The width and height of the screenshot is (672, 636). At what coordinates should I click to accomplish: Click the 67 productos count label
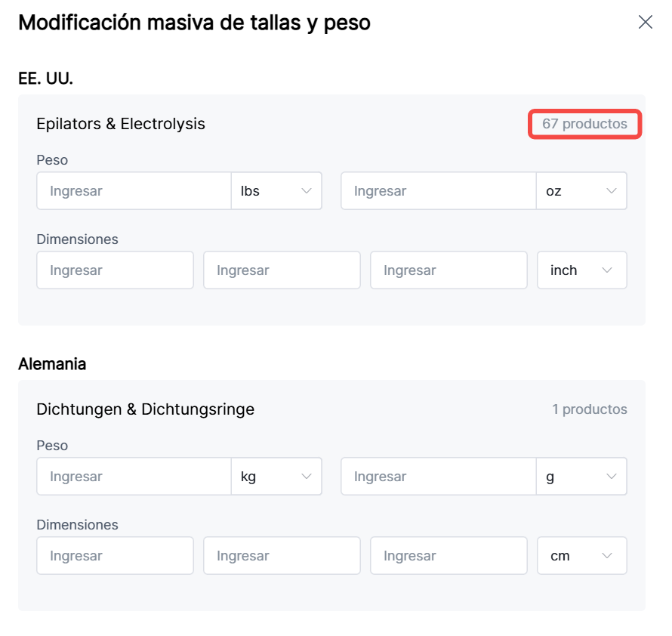584,124
